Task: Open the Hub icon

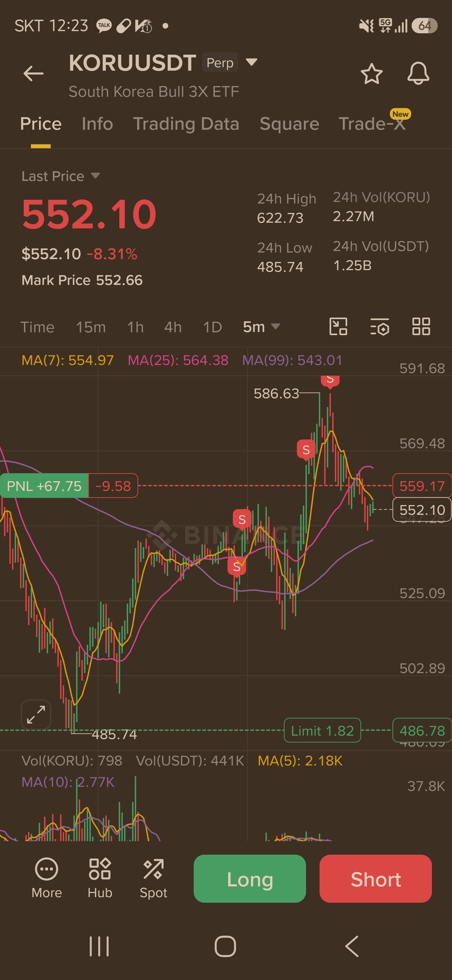Action: [x=100, y=879]
